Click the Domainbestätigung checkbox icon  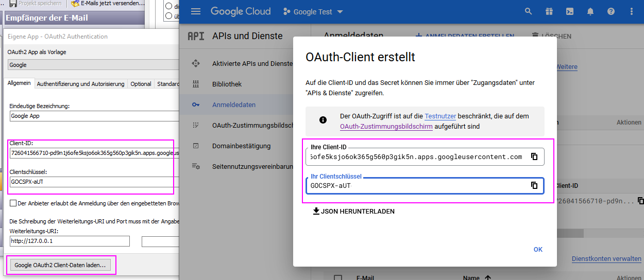click(x=195, y=146)
